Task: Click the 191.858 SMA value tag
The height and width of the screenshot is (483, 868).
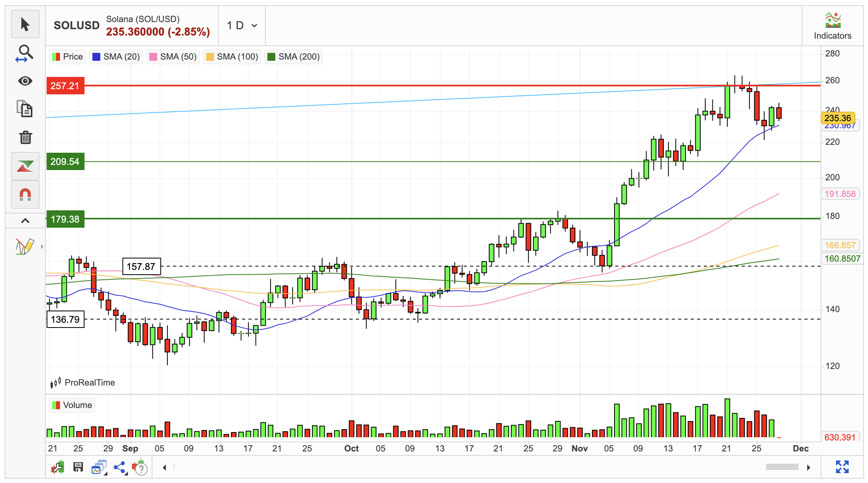Action: pos(840,194)
